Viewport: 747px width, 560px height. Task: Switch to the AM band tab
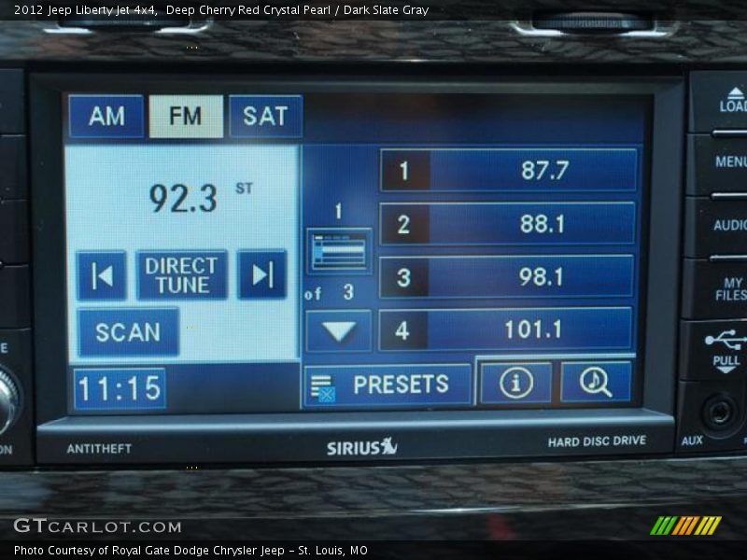tap(106, 117)
